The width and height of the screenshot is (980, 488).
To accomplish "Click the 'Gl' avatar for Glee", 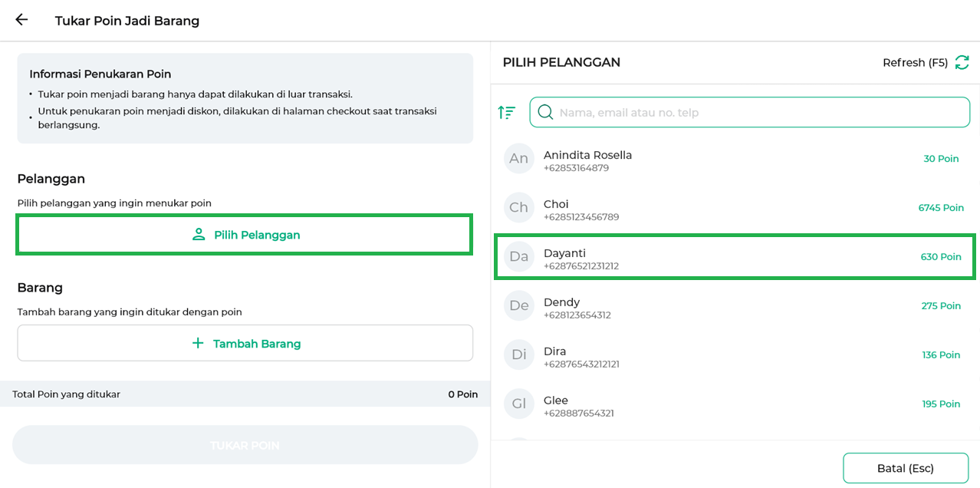I will [519, 404].
